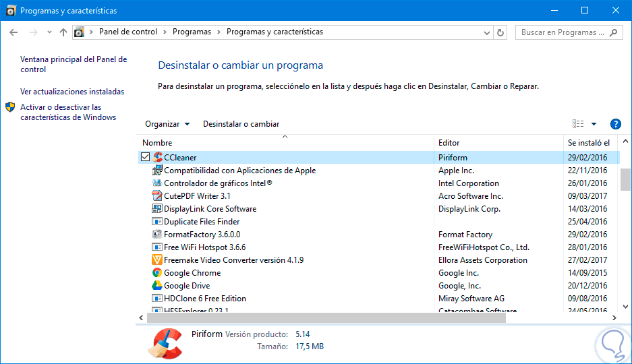Click the FormatFactory 3.6.0.0 icon

click(157, 234)
